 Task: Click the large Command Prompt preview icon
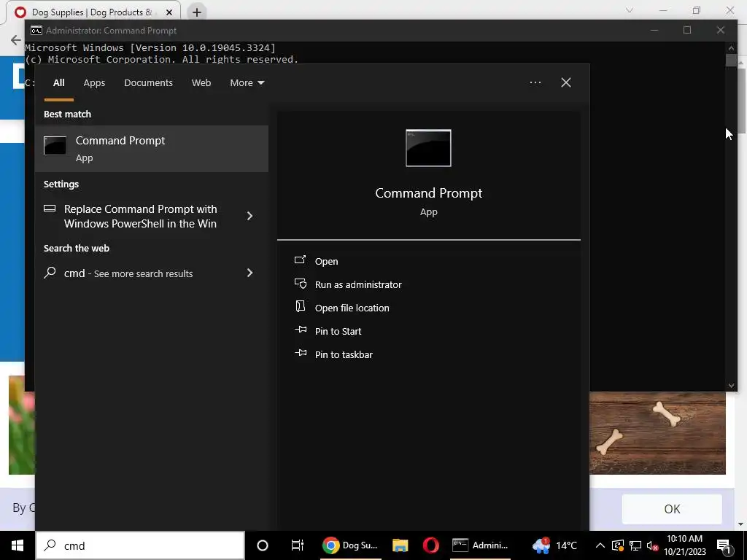tap(428, 148)
